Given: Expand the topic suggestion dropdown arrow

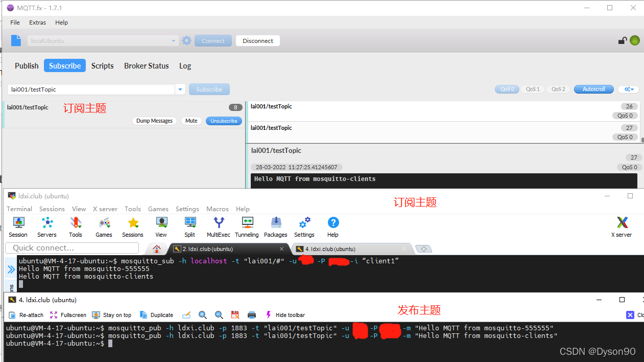Looking at the screenshot, I should coord(180,89).
